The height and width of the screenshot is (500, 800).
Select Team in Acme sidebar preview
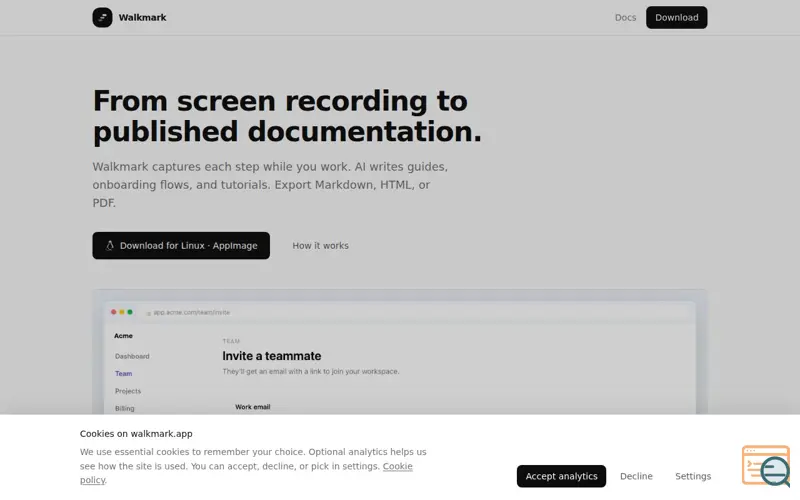coord(123,373)
